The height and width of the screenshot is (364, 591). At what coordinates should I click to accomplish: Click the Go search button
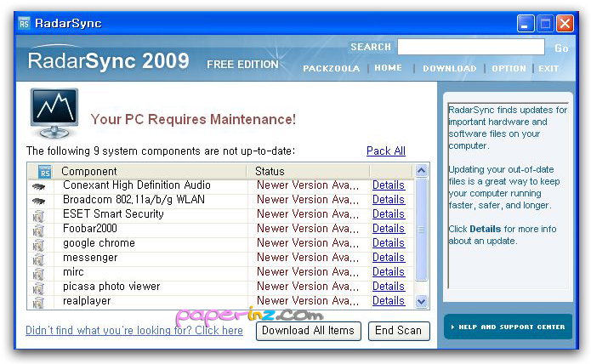561,48
